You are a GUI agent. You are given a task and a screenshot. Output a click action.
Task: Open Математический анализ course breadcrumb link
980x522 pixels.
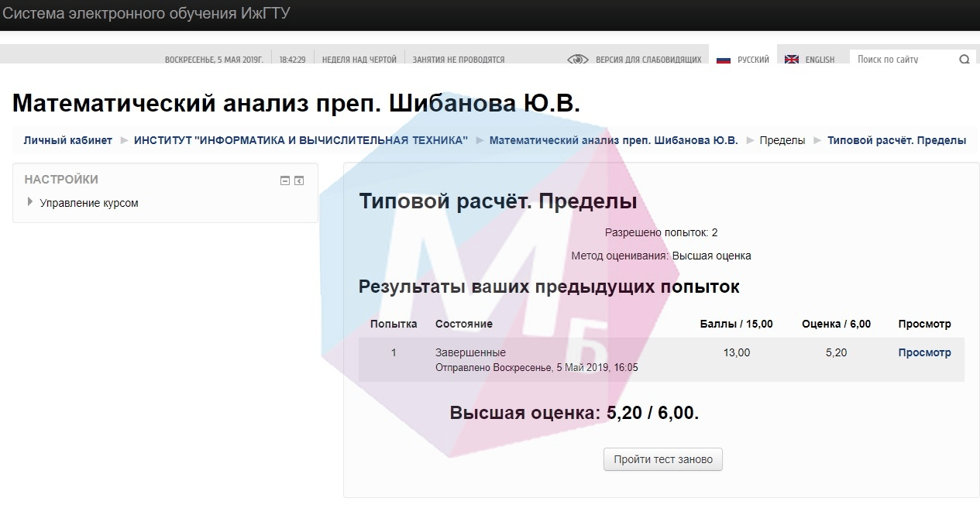614,140
